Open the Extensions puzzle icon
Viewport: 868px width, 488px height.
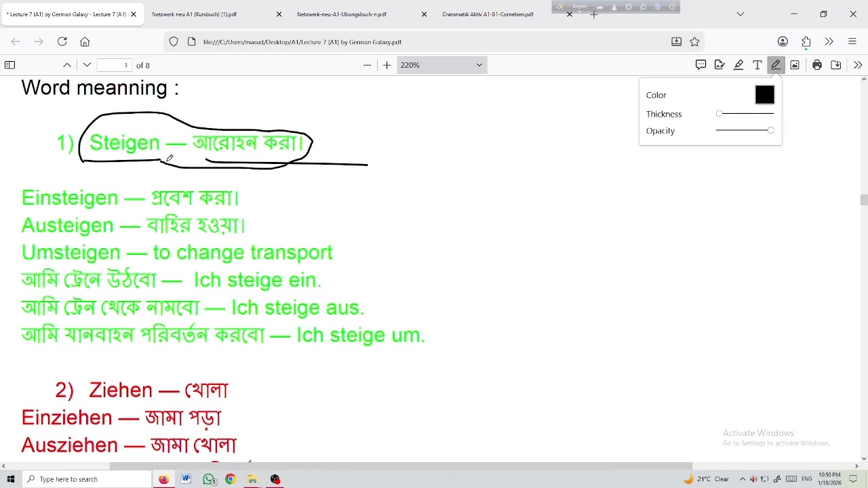tap(806, 42)
